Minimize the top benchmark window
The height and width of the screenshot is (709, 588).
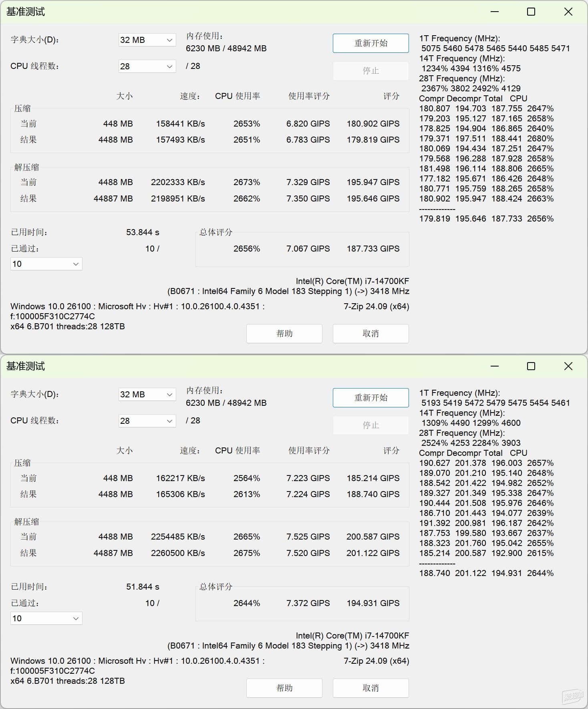coord(495,12)
